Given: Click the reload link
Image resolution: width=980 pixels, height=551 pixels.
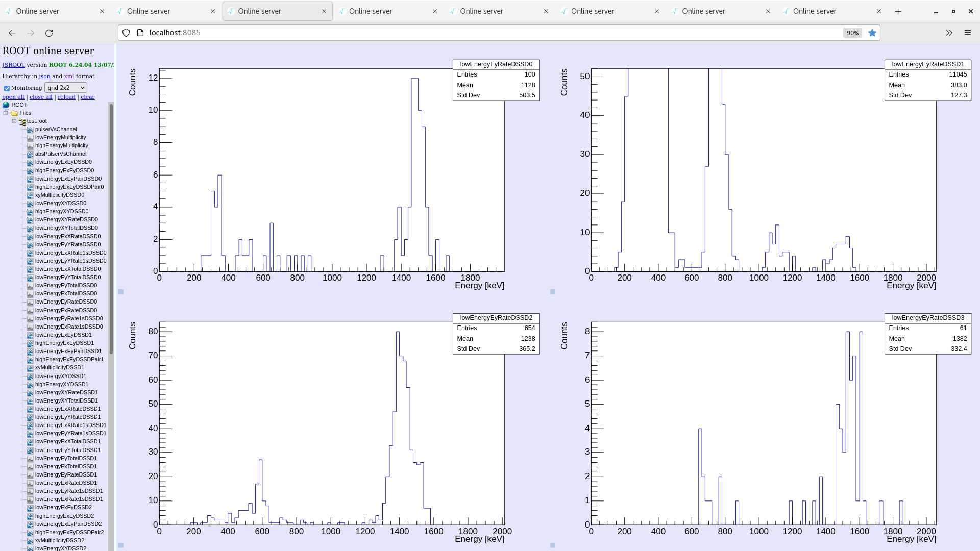Looking at the screenshot, I should point(66,97).
